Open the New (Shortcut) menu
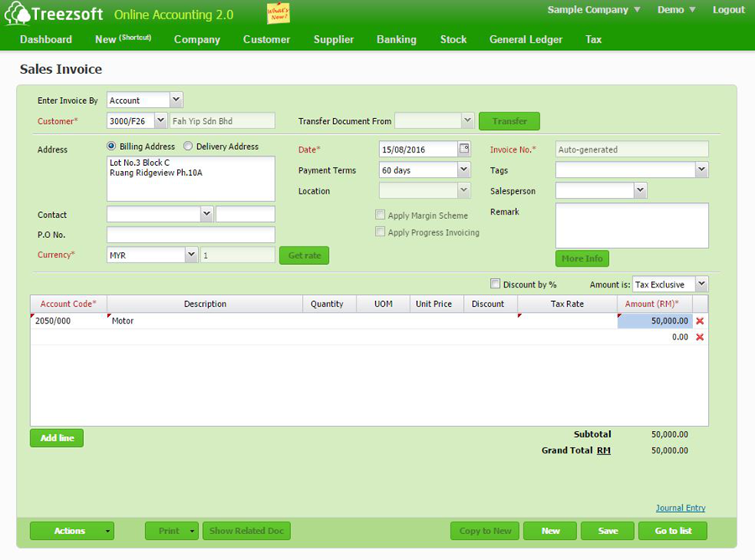The image size is (755, 560). tap(123, 39)
